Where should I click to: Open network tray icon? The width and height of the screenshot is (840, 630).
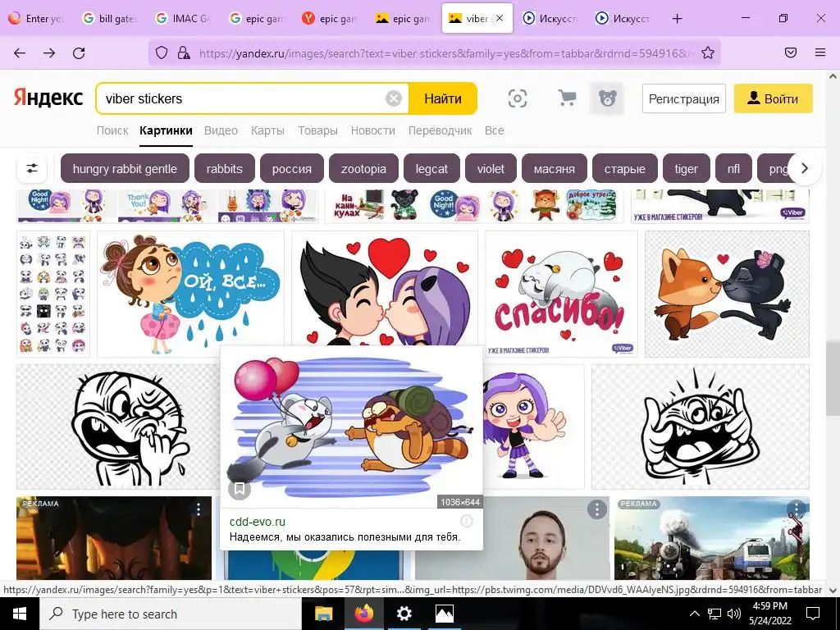point(714,614)
